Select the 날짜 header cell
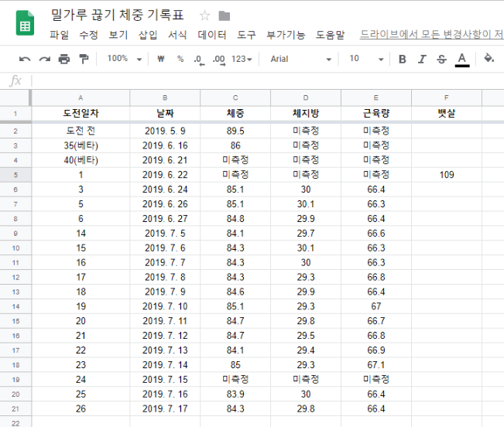The height and width of the screenshot is (427, 504). click(165, 114)
